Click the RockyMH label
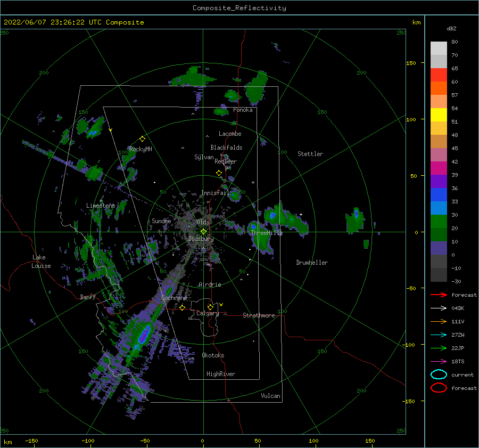479x448 pixels. point(141,149)
